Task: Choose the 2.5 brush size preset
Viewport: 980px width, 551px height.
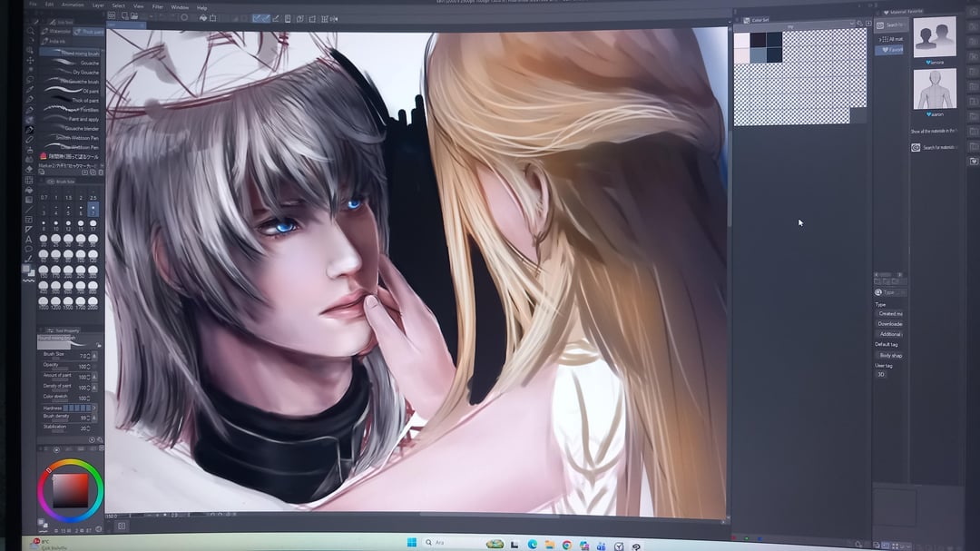Action: (93, 197)
